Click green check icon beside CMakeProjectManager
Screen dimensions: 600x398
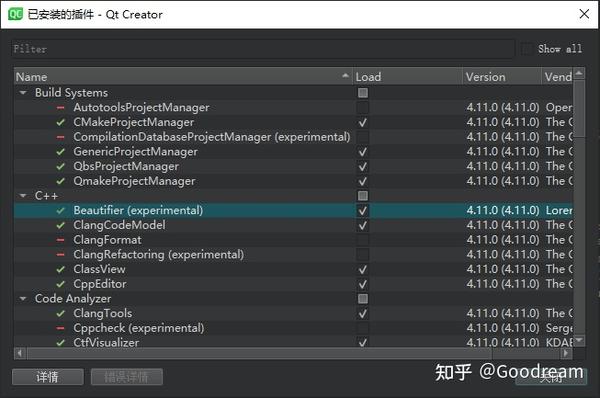pyautogui.click(x=60, y=122)
